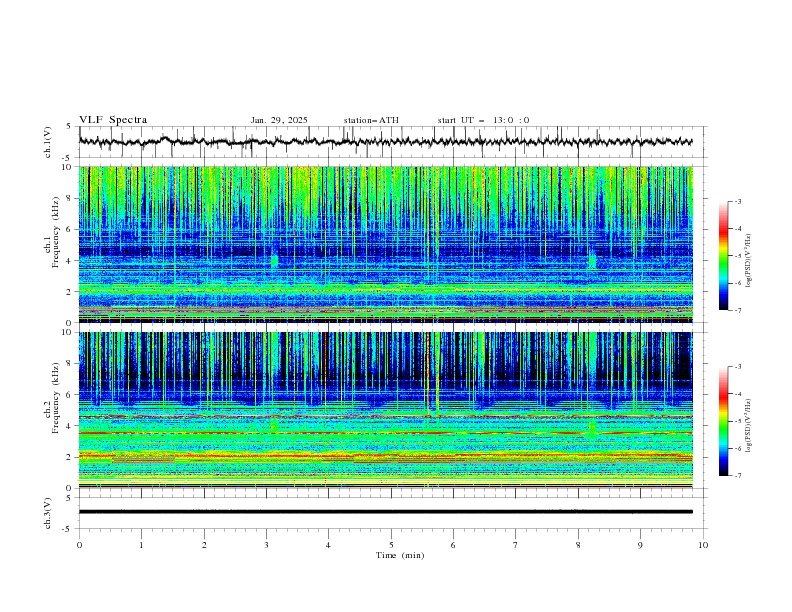Click the 'station=ATH' label

(x=371, y=120)
